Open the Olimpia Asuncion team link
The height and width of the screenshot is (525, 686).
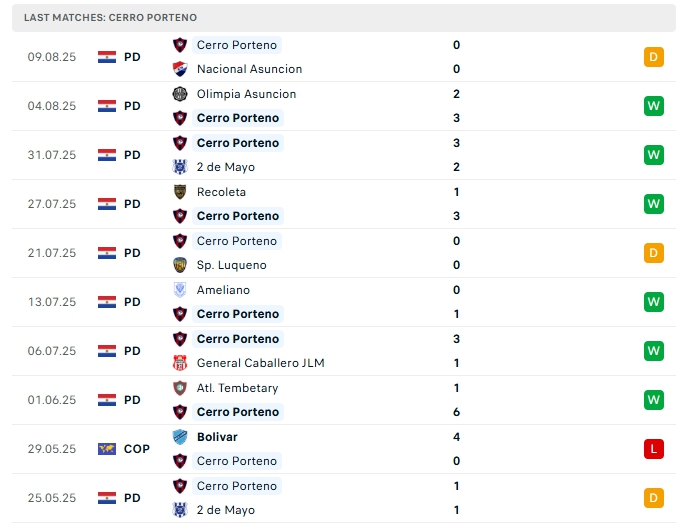click(x=246, y=94)
